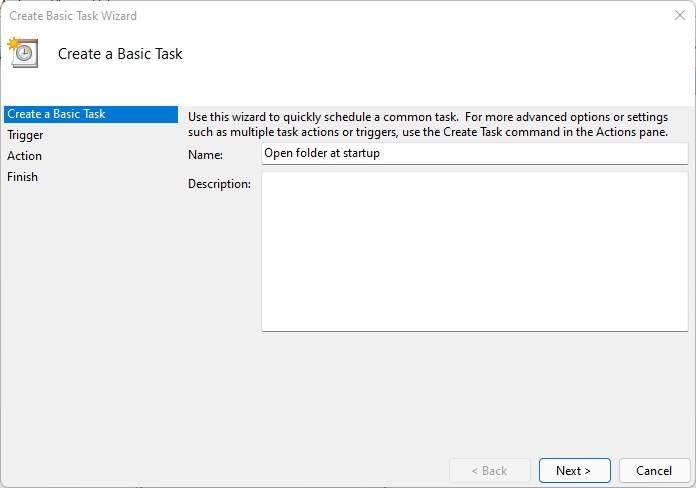Click empty sidebar space below Finish
Screen dimensions: 696x488
click(x=88, y=320)
